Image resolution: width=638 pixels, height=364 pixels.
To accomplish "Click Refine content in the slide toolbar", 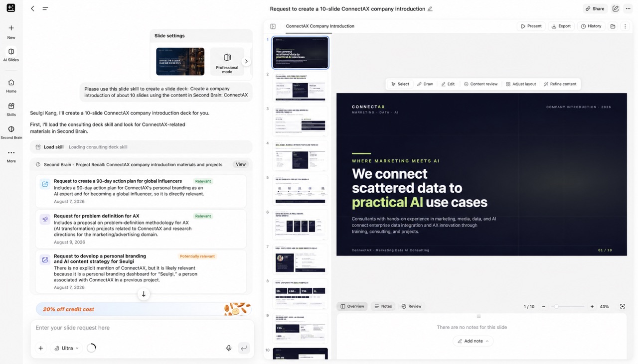I will pyautogui.click(x=560, y=84).
